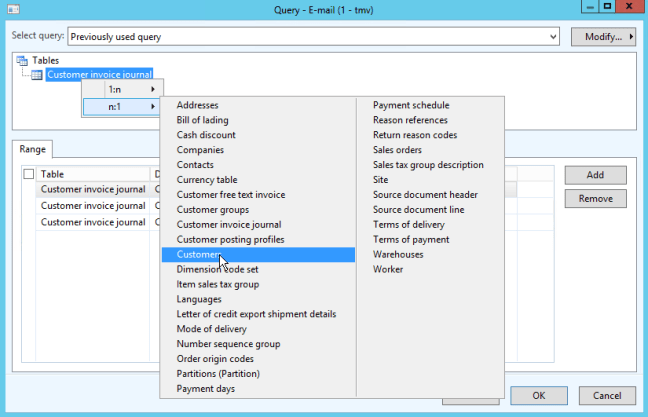The width and height of the screenshot is (648, 417).
Task: Pick Site from the menu
Action: tap(381, 180)
